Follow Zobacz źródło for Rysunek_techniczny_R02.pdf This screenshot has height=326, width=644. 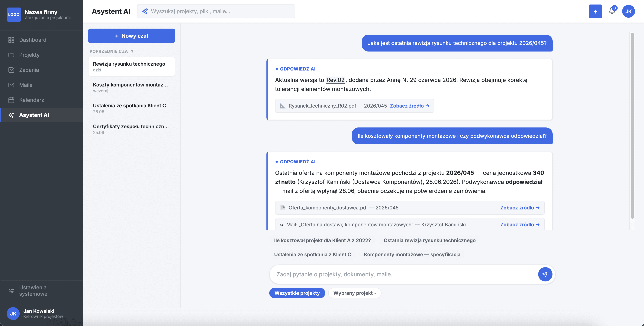(410, 106)
